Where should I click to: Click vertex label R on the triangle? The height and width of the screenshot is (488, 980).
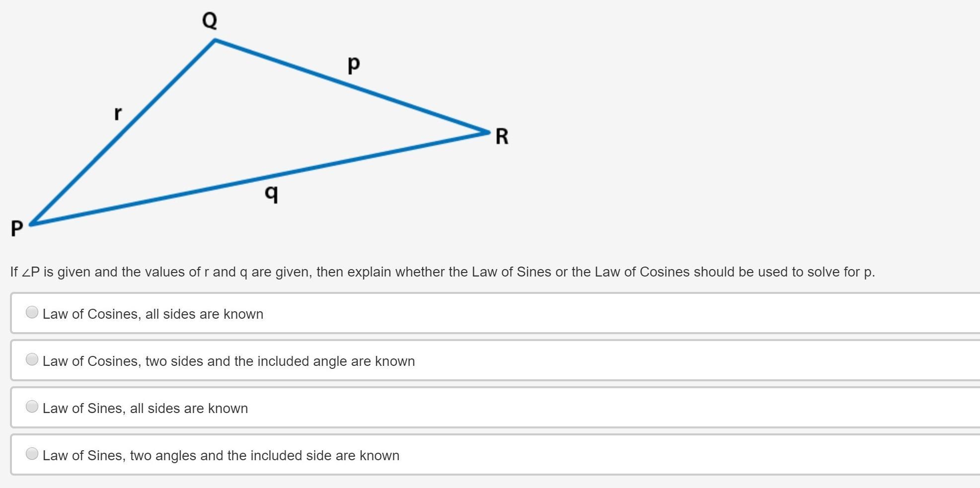click(x=502, y=137)
